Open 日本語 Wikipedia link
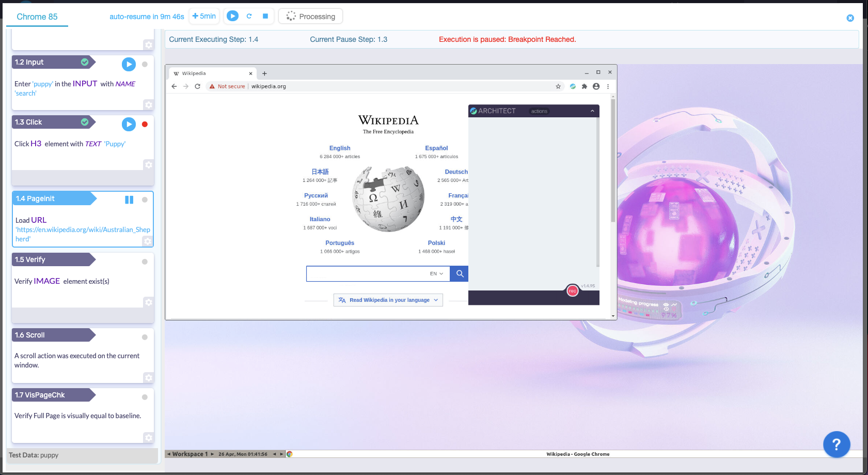Image resolution: width=868 pixels, height=475 pixels. 320,172
